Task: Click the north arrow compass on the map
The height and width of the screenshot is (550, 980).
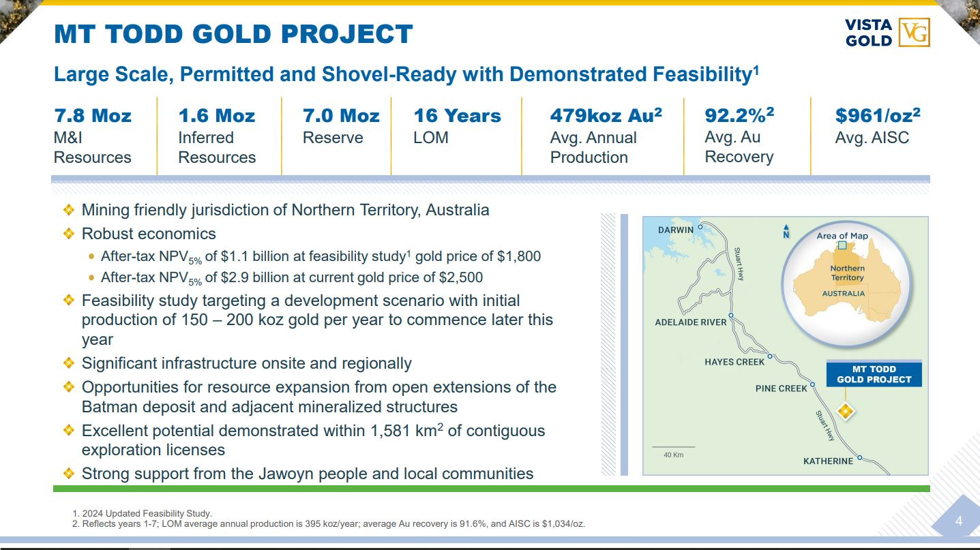Action: 786,231
